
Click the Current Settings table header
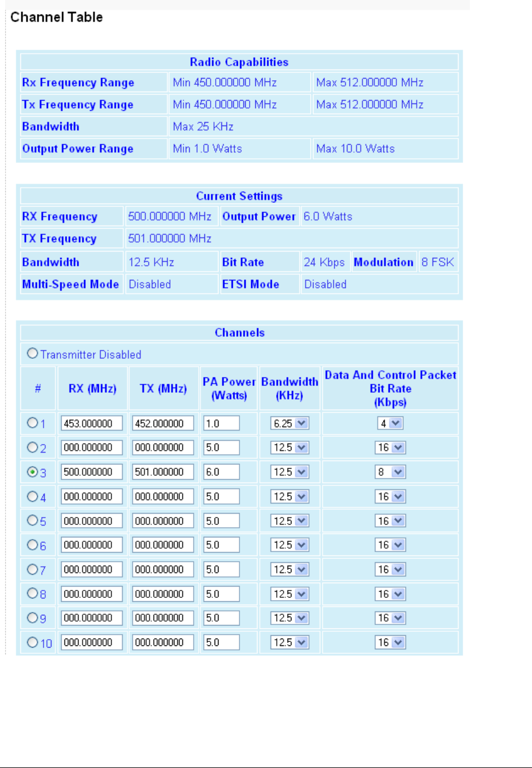pos(239,196)
